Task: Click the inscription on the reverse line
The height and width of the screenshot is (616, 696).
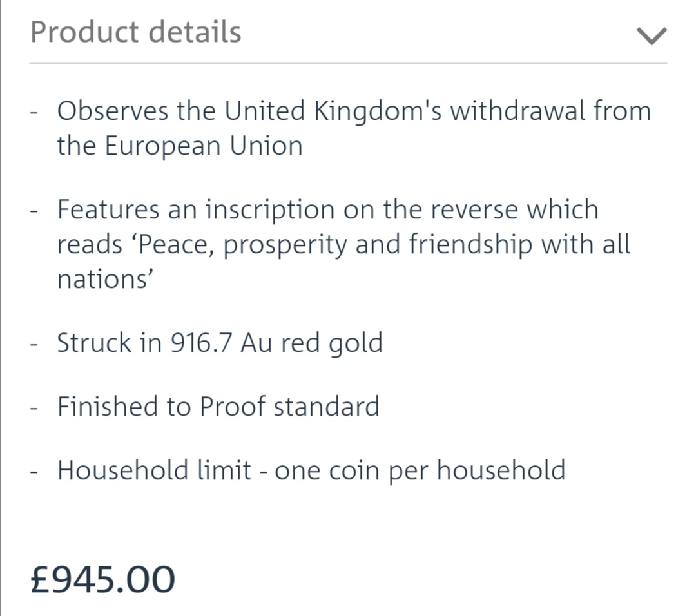Action: (327, 209)
